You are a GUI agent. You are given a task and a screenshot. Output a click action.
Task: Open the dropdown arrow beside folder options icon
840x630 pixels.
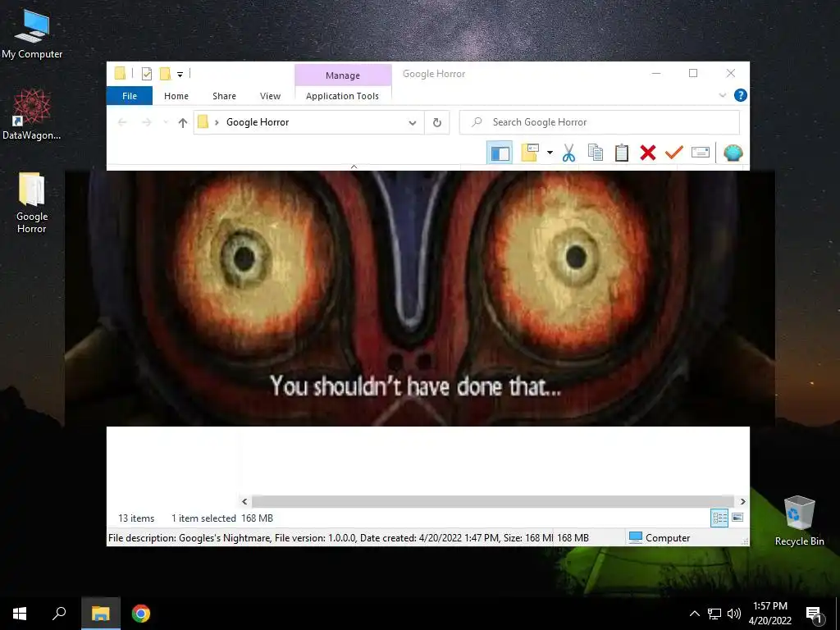550,153
